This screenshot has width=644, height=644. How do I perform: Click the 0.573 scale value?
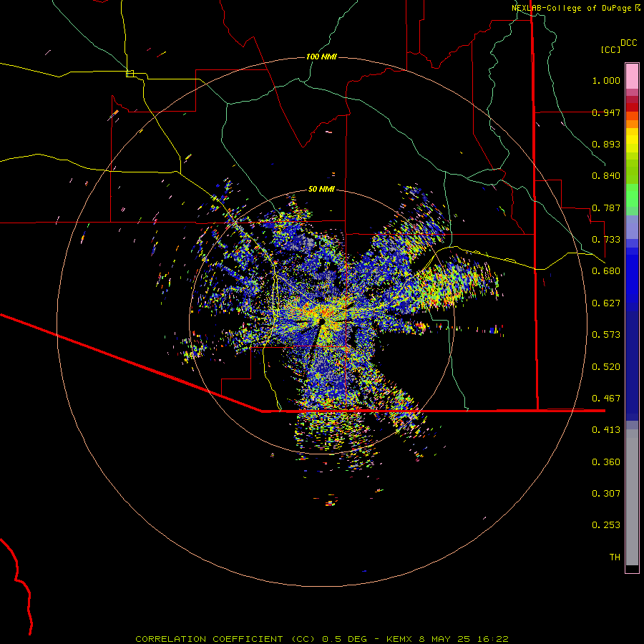tap(606, 335)
